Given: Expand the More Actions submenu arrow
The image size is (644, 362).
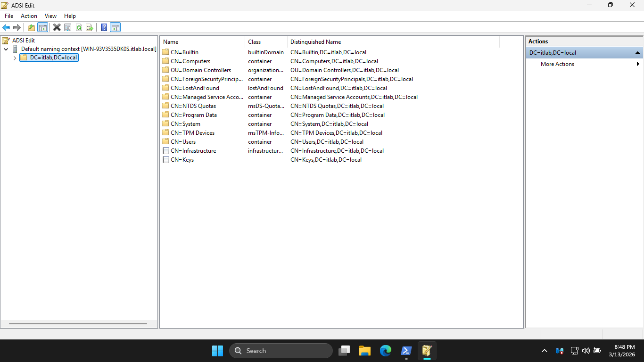Looking at the screenshot, I should [638, 64].
